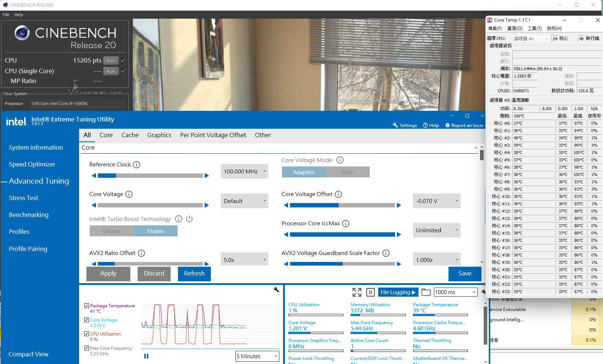Toggle Package Temperature graph checkbox
Image resolution: width=603 pixels, height=364 pixels.
(87, 305)
